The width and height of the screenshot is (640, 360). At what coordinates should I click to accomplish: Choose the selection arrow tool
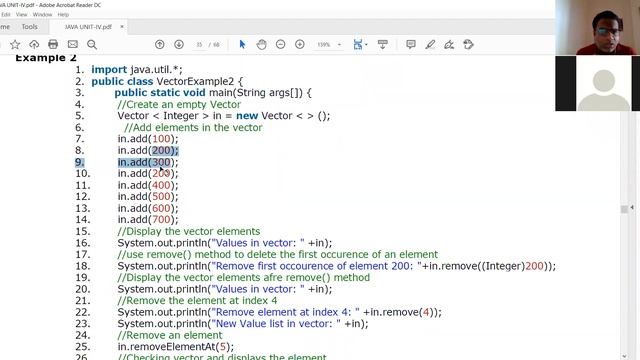click(x=242, y=44)
